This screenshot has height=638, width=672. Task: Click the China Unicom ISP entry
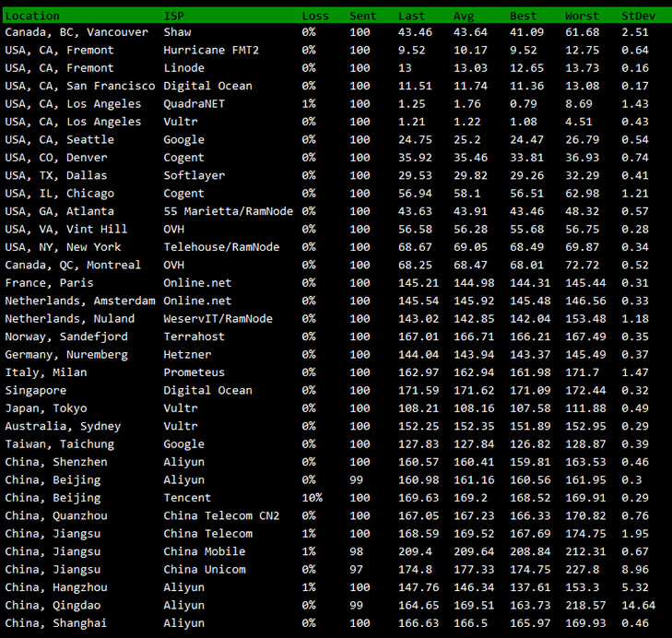tap(204, 571)
